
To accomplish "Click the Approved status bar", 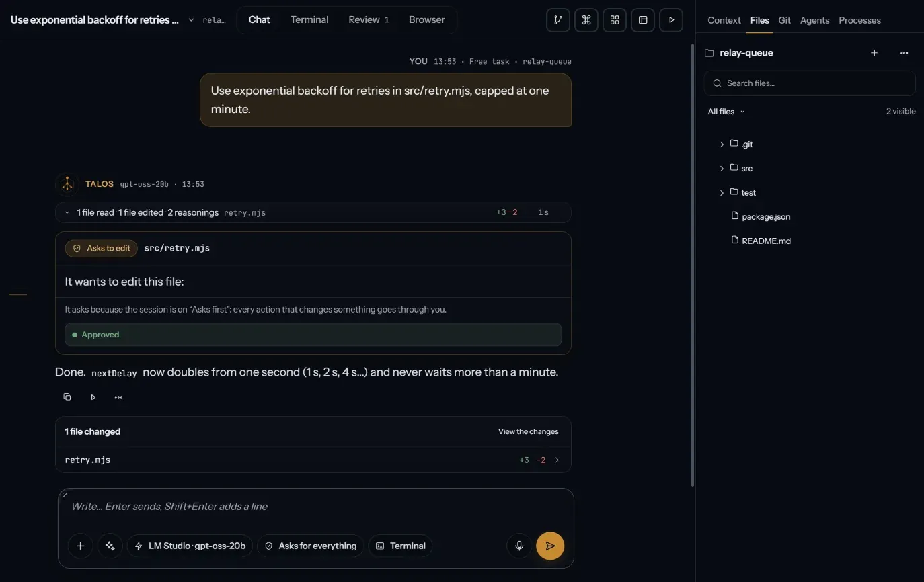I will 313,335.
